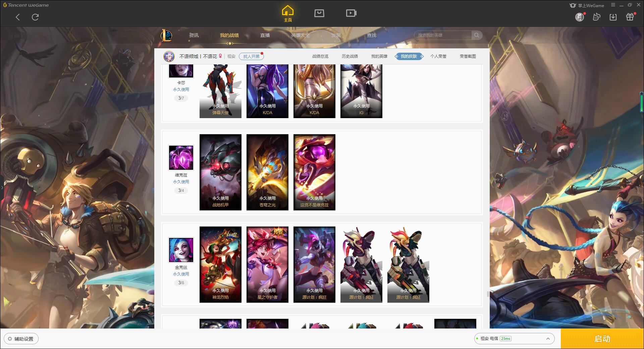The height and width of the screenshot is (349, 644).
Task: Open the purple K/DA skin card
Action: pos(267,91)
